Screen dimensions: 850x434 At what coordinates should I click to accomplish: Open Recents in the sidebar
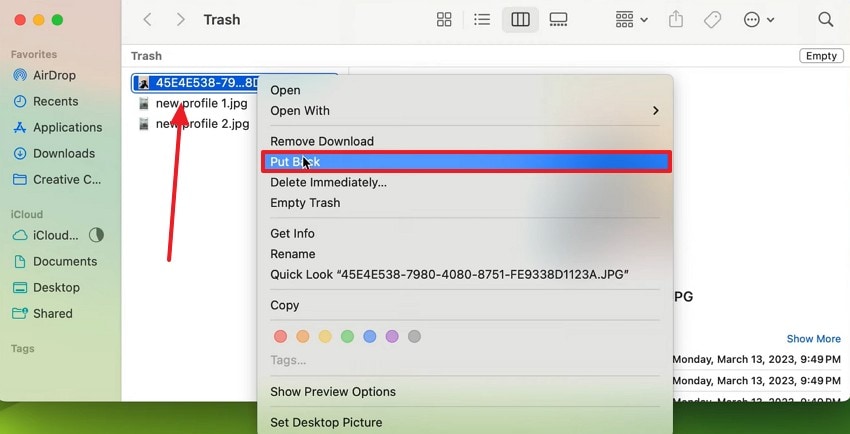[55, 101]
